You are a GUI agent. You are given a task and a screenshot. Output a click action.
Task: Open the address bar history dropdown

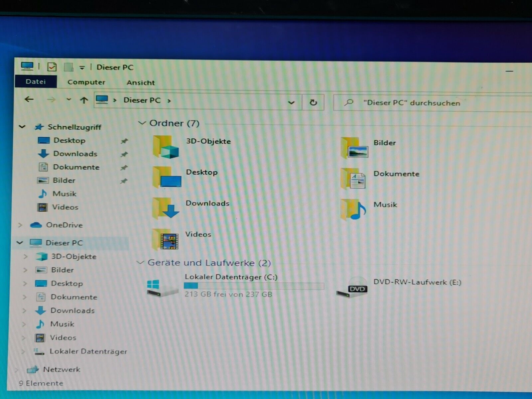point(291,102)
